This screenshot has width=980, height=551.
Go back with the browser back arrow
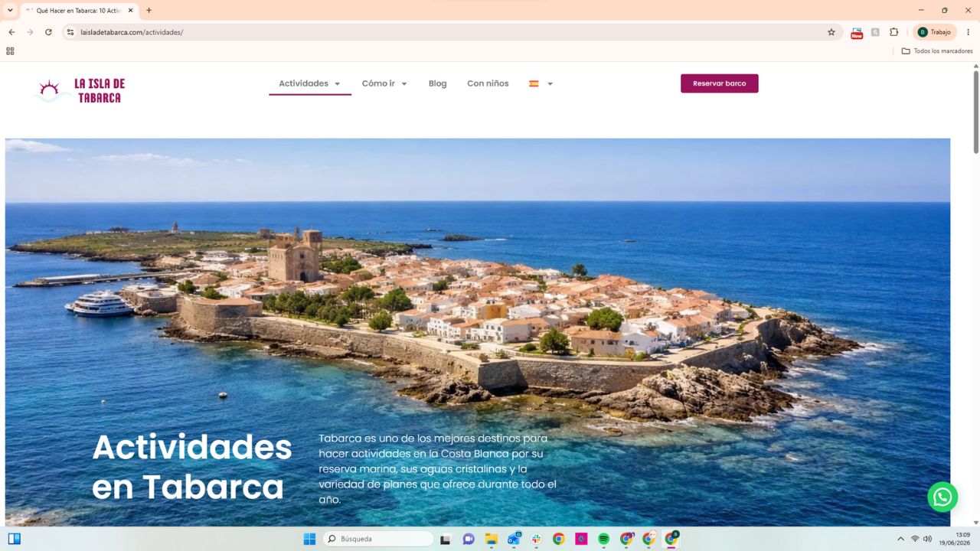click(11, 32)
